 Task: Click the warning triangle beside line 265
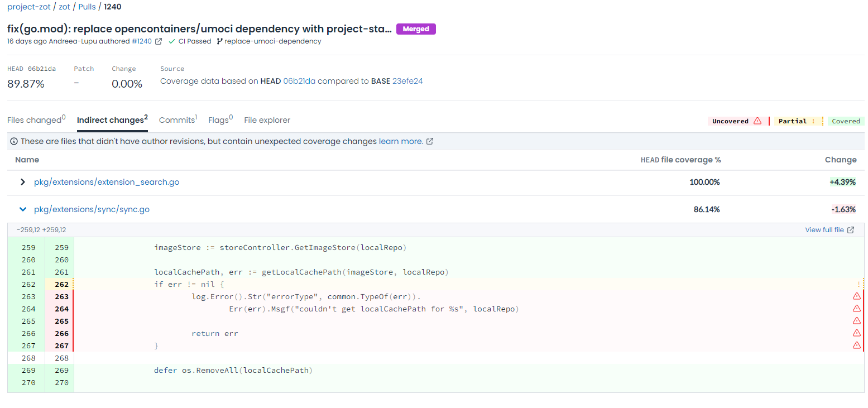pyautogui.click(x=857, y=320)
